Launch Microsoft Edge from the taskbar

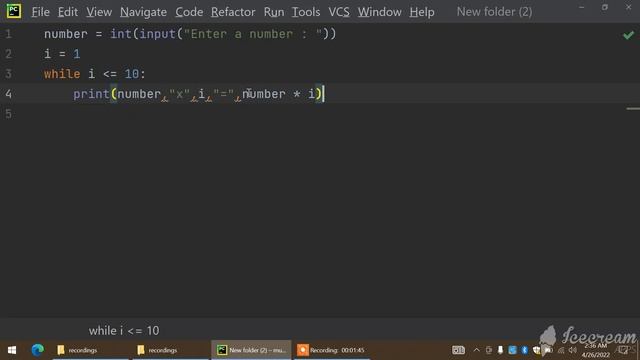point(38,350)
